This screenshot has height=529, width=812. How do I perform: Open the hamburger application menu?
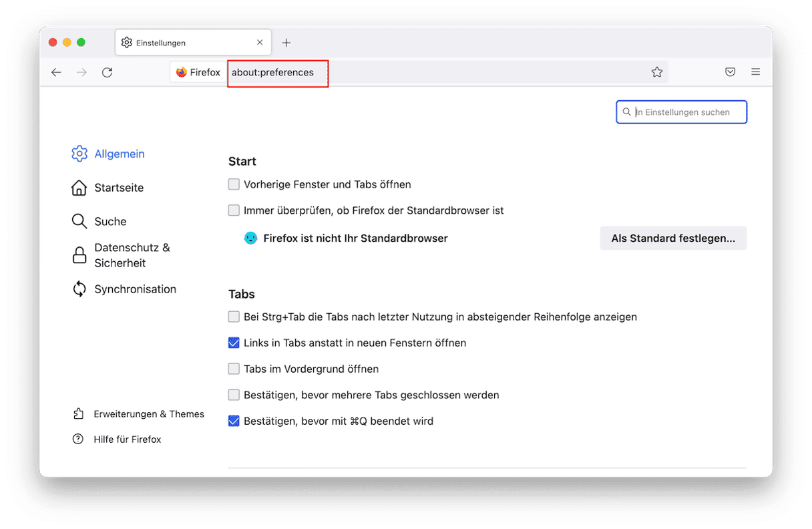point(755,72)
